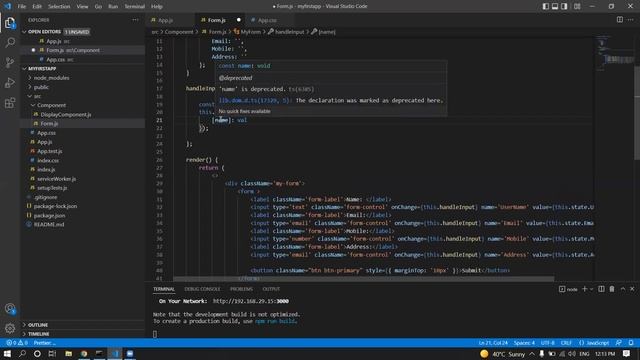Open Source Control view
The width and height of the screenshot is (640, 360).
10,62
